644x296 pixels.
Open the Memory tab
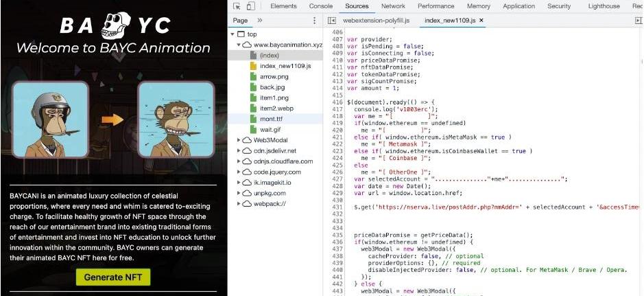(x=479, y=6)
